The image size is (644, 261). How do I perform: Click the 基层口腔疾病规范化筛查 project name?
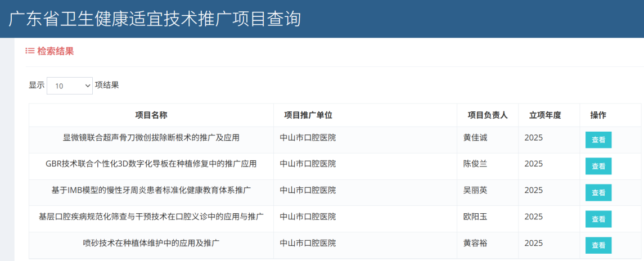pyautogui.click(x=151, y=217)
